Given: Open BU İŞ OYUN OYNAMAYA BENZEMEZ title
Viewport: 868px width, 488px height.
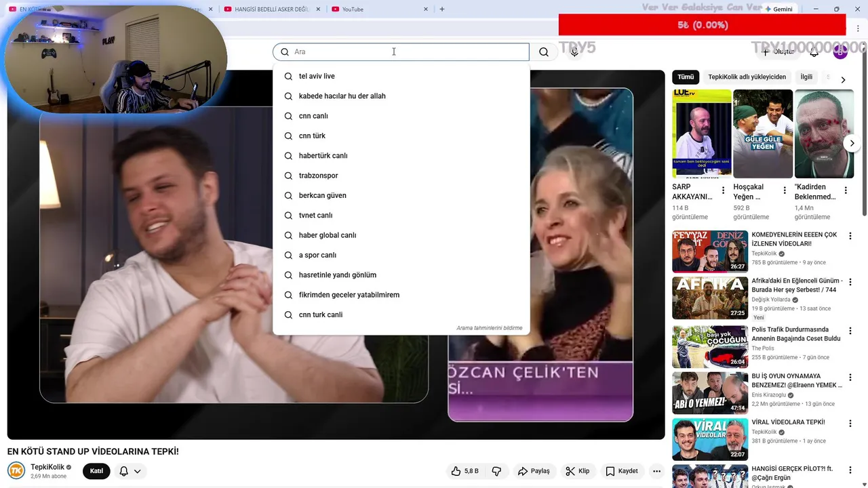Looking at the screenshot, I should click(797, 380).
